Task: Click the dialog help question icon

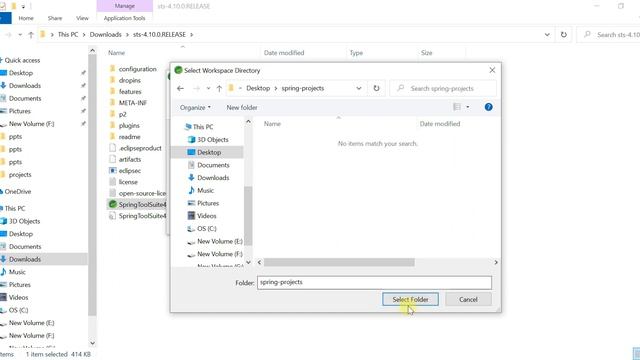Action: click(488, 107)
